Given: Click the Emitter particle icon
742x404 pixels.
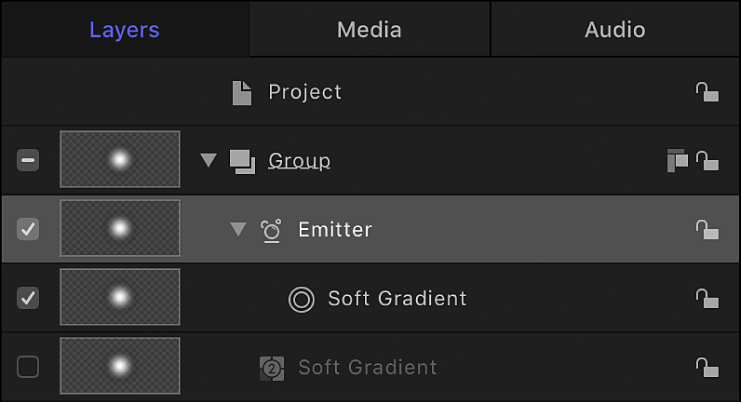Looking at the screenshot, I should point(271,230).
